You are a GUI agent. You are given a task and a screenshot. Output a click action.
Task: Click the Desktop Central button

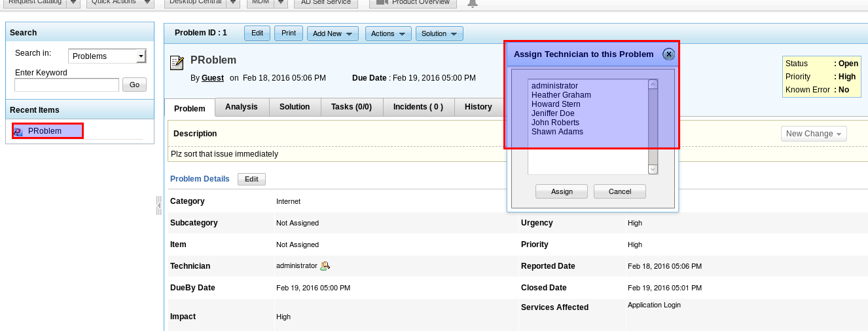[195, 3]
